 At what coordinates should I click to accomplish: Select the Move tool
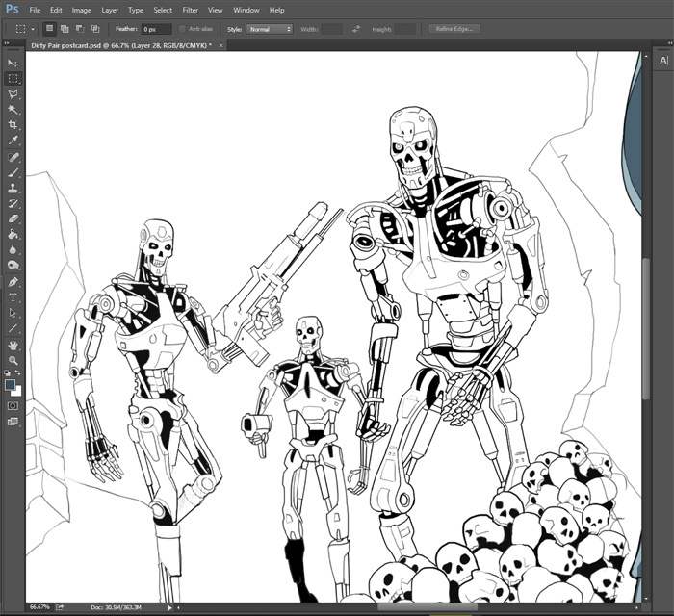click(x=13, y=64)
